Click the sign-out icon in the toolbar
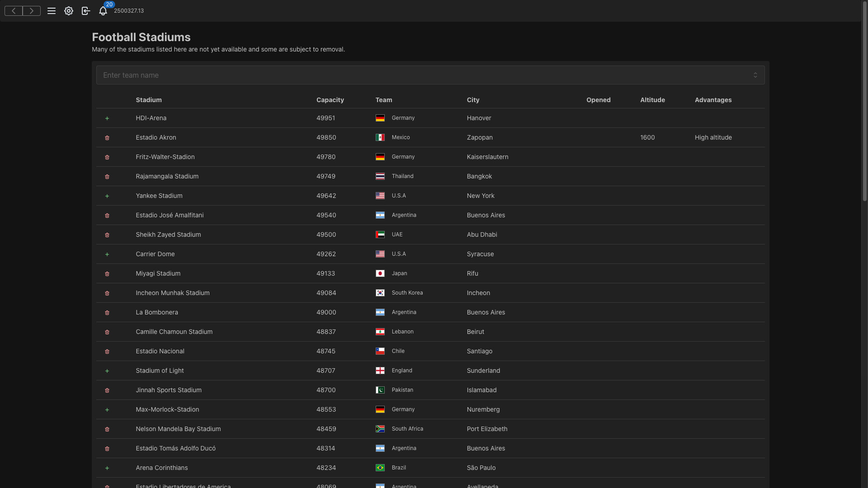 pos(86,11)
